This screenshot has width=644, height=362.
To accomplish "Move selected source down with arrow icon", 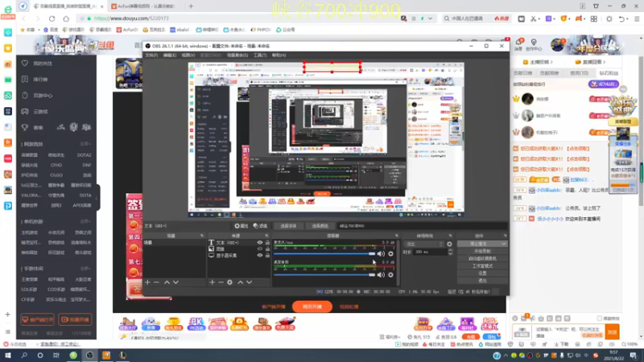I will click(x=249, y=282).
